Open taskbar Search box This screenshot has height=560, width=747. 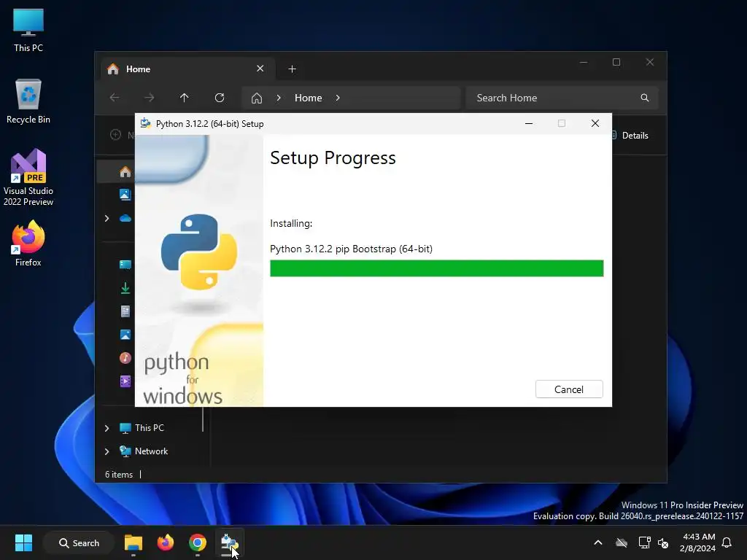pos(79,542)
